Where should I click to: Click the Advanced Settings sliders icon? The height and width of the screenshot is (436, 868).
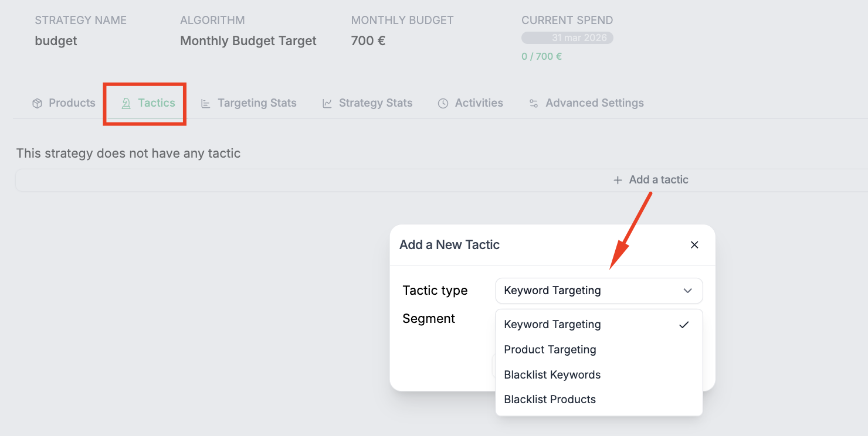click(534, 104)
